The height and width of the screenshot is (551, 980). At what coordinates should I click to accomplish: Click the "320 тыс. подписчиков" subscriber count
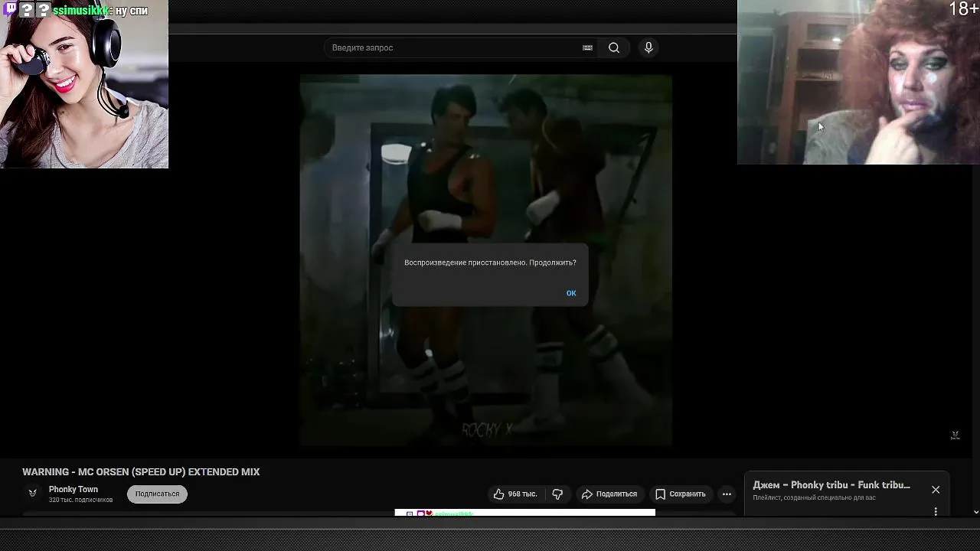80,500
